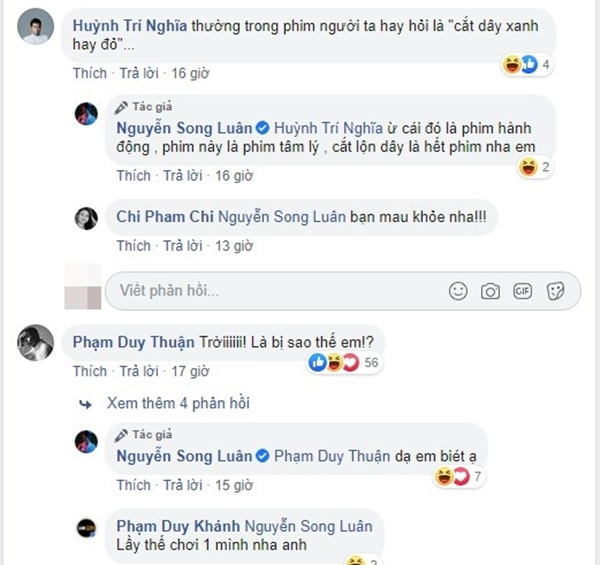Viewport: 600px width, 565px height.
Task: Open Phạm Duy Thuận's profile picture
Action: click(x=36, y=343)
